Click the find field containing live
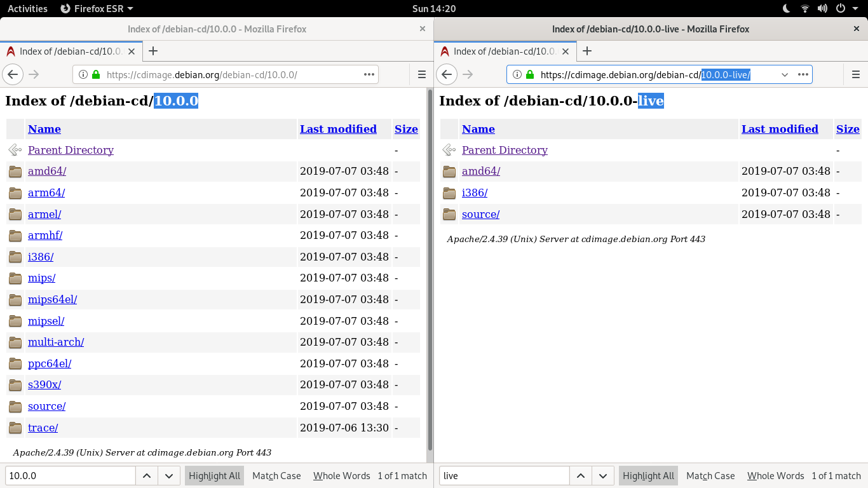This screenshot has width=868, height=488. [x=504, y=476]
